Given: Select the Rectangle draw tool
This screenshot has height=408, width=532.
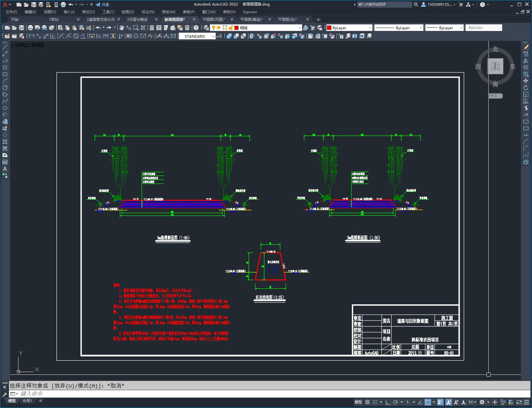Looking at the screenshot, I should 5,74.
